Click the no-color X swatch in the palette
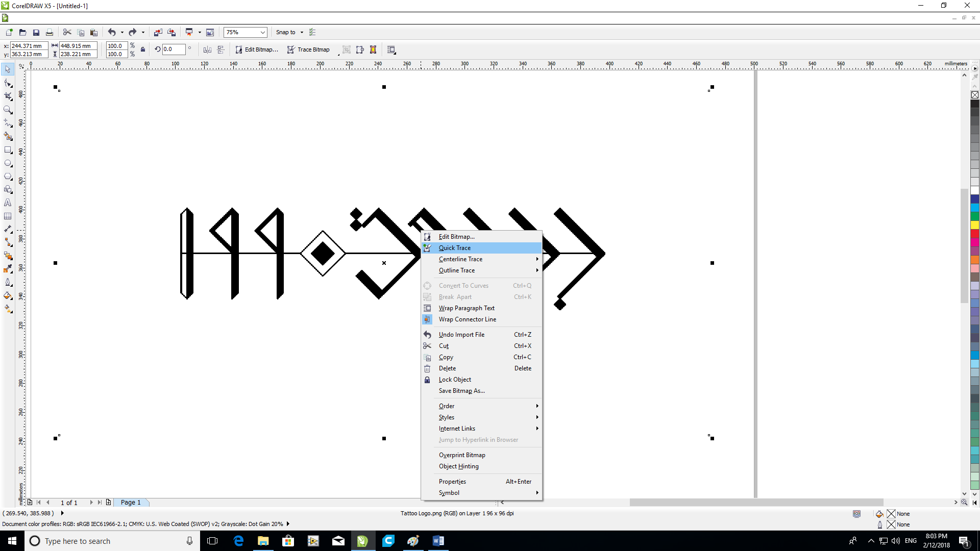The width and height of the screenshot is (980, 551). pos(974,95)
